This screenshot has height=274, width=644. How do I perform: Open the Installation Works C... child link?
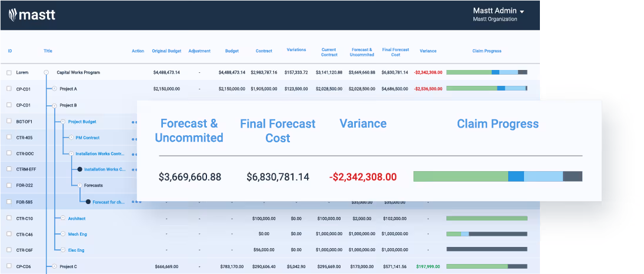(105, 169)
